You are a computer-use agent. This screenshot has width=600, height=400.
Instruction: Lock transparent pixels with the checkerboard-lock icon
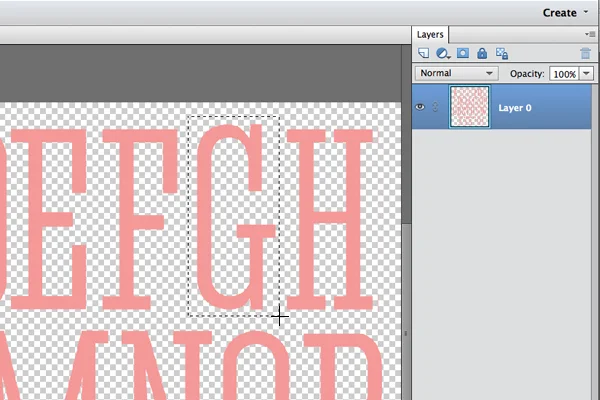point(502,53)
